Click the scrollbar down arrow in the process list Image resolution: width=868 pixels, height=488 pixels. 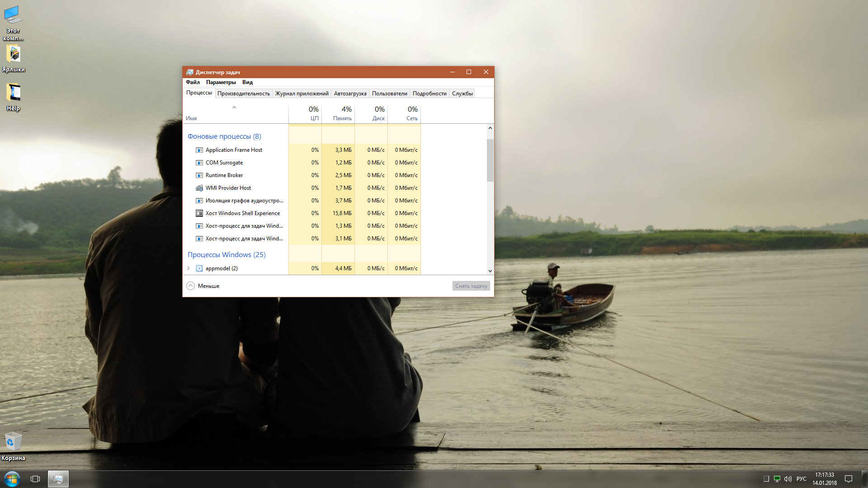tap(490, 271)
